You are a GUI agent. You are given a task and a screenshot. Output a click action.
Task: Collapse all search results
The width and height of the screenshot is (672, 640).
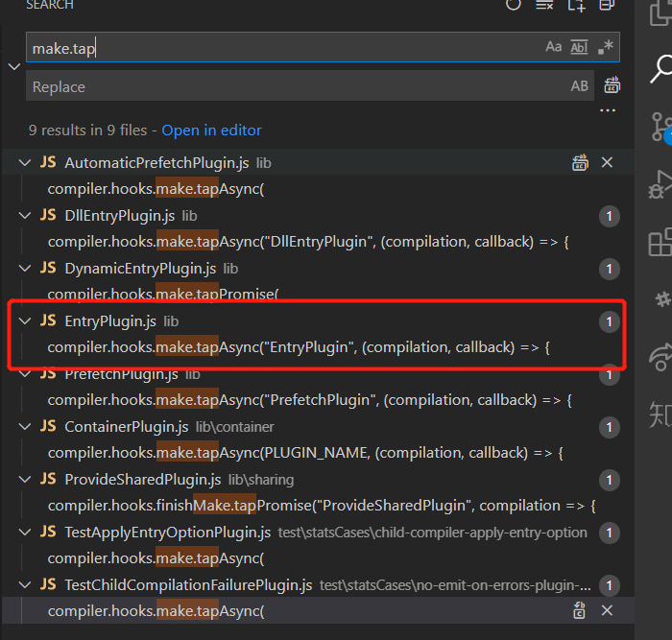click(x=607, y=5)
